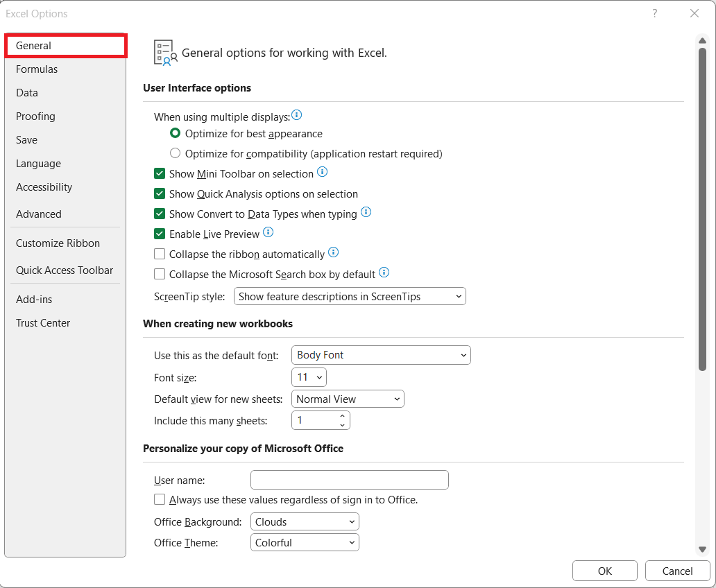Open Add-ins page
Viewport: 716px width, 588px height.
pos(66,300)
